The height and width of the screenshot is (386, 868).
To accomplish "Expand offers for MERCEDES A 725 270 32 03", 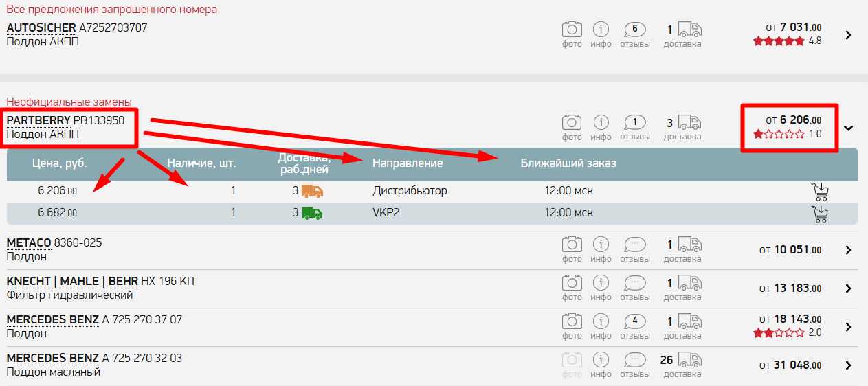I will [x=849, y=365].
